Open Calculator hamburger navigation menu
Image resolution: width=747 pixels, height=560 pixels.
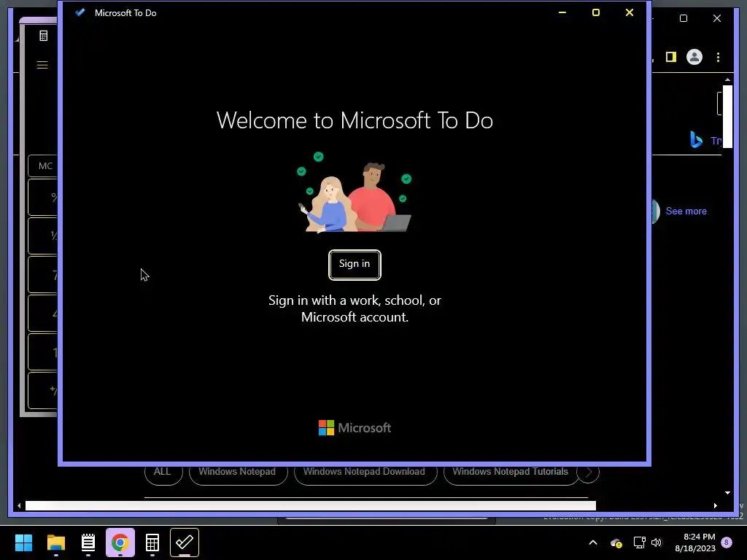42,65
